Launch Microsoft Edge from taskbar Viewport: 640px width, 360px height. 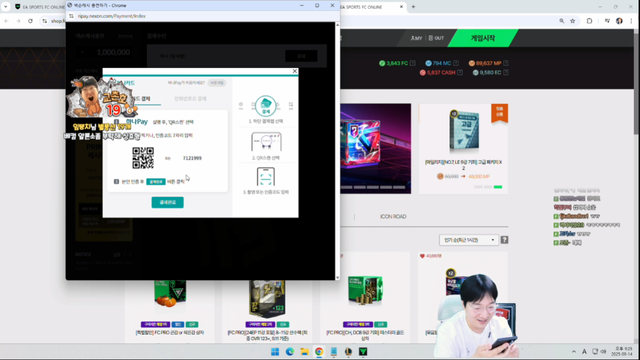(x=290, y=352)
